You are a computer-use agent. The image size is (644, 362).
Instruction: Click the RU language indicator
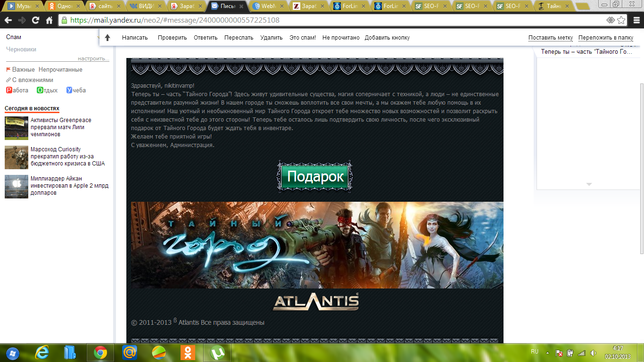pyautogui.click(x=534, y=352)
